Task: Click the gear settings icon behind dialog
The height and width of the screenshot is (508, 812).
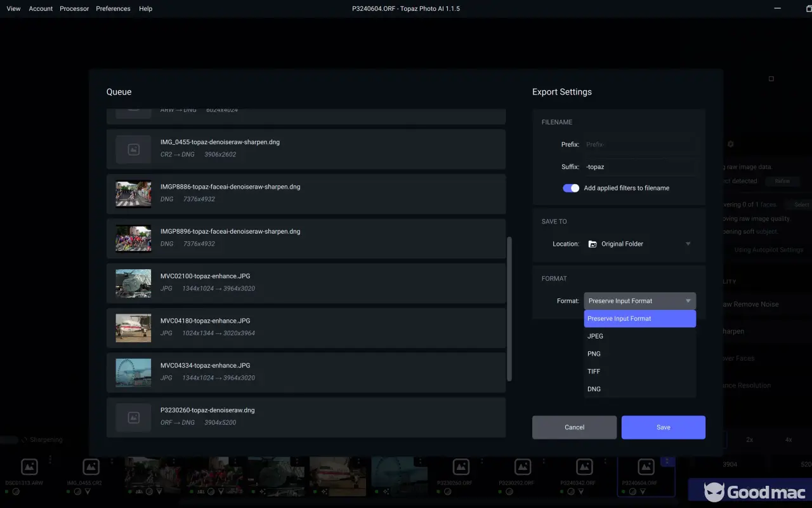Action: (730, 144)
